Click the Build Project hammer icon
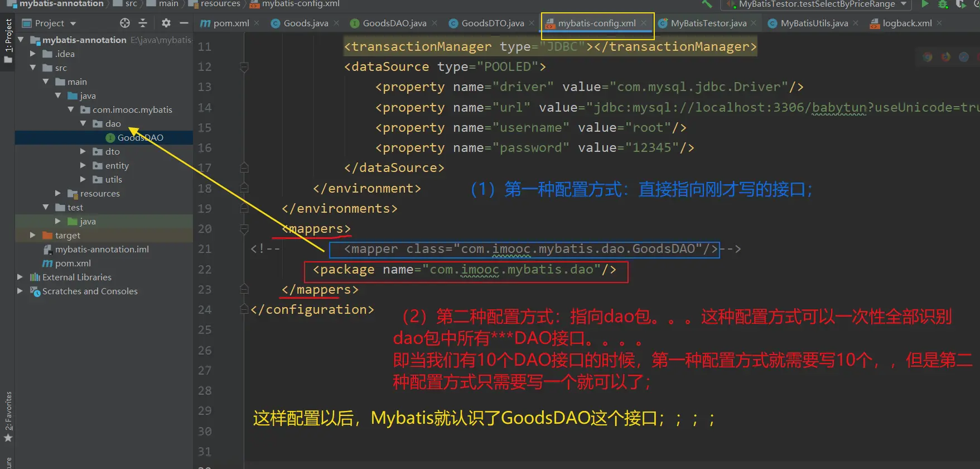This screenshot has height=469, width=980. point(707,4)
